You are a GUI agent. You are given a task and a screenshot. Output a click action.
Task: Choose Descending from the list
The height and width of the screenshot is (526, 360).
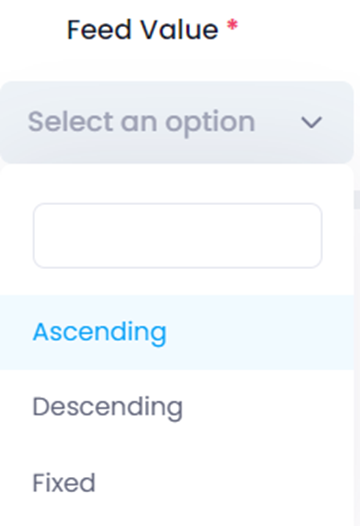point(177,407)
